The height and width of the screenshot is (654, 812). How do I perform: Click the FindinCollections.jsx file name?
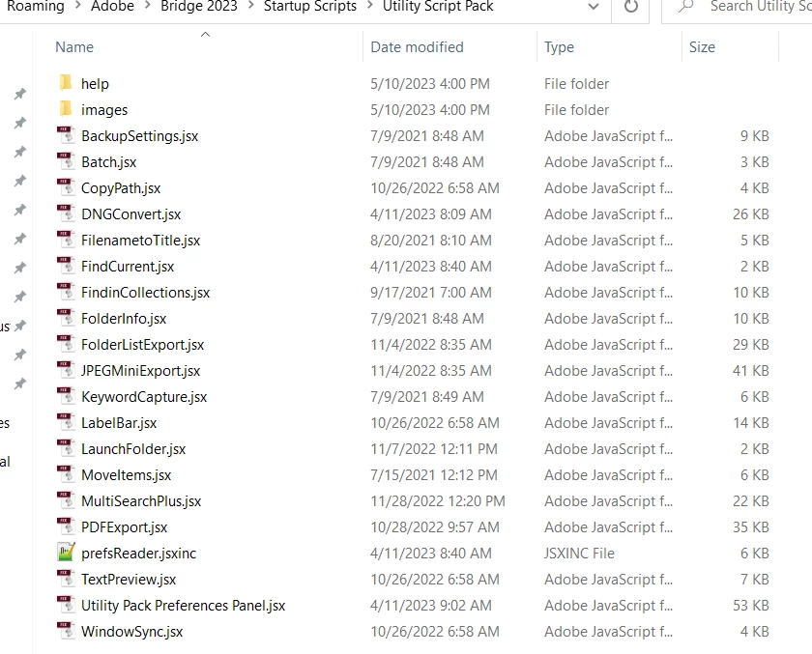point(146,293)
